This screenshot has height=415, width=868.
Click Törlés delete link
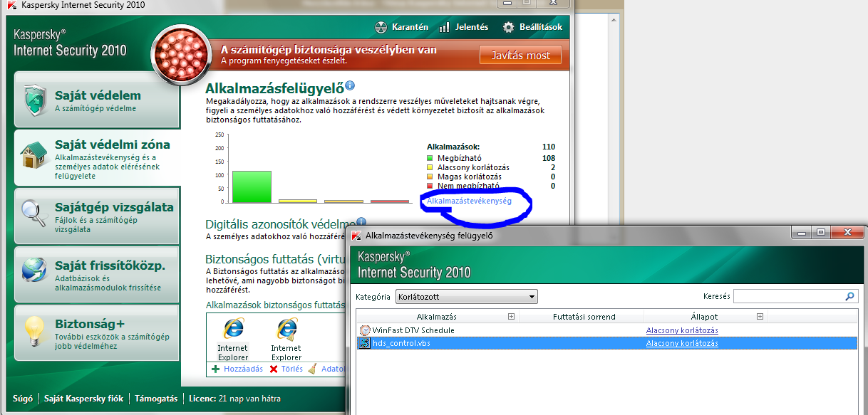point(286,369)
